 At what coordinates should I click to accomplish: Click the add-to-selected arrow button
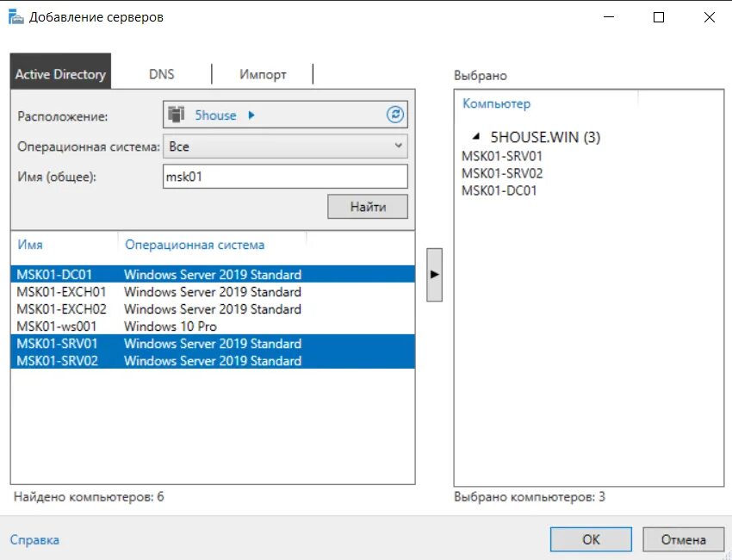[434, 275]
